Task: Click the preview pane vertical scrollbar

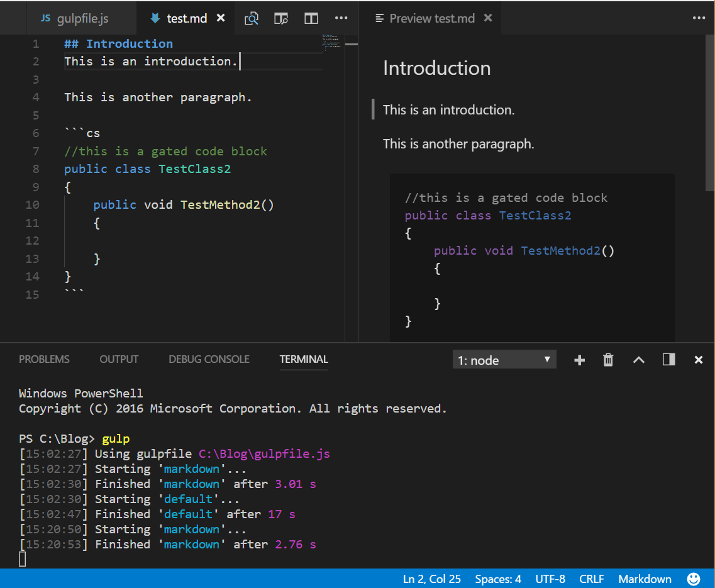Action: pyautogui.click(x=709, y=113)
